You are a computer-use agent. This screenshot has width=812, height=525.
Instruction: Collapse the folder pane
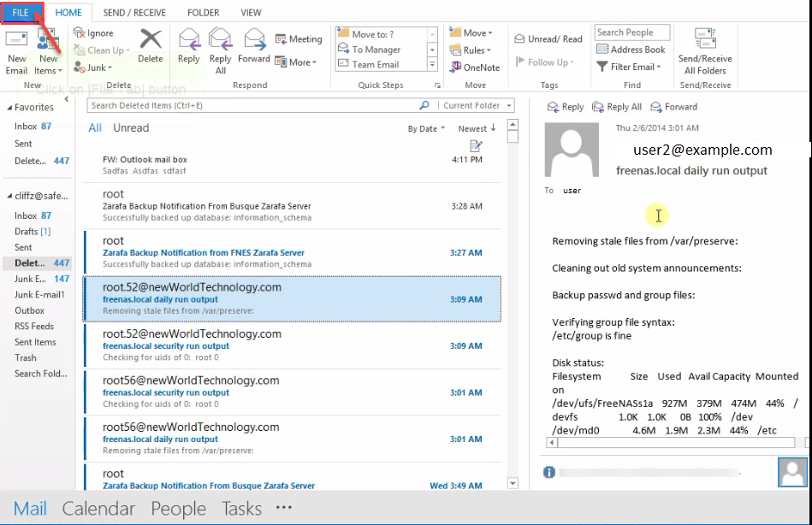[66, 99]
